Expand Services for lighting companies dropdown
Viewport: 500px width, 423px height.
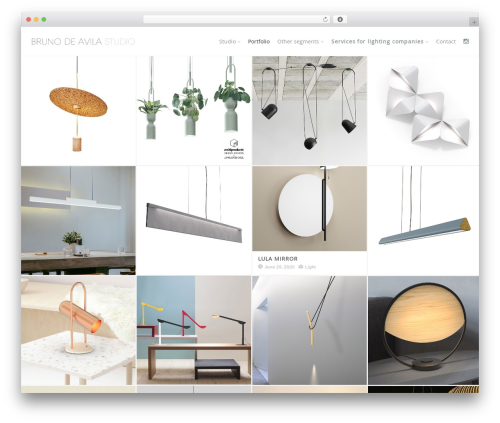click(x=380, y=42)
